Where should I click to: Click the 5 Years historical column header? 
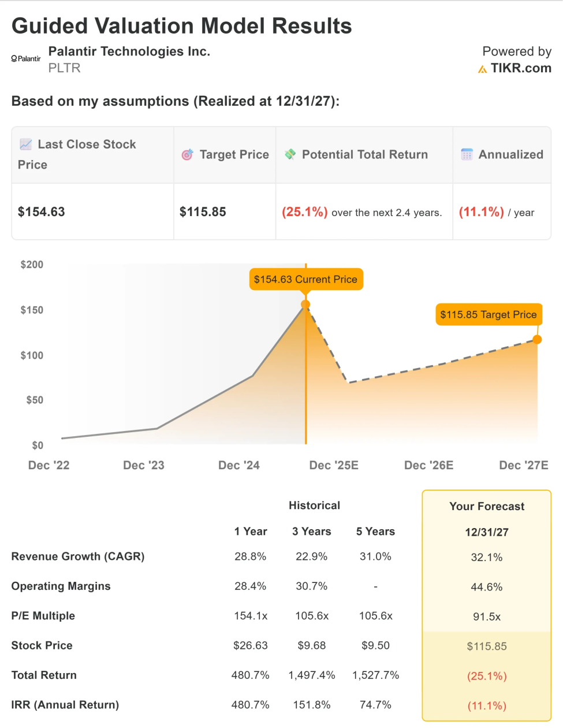pyautogui.click(x=375, y=532)
